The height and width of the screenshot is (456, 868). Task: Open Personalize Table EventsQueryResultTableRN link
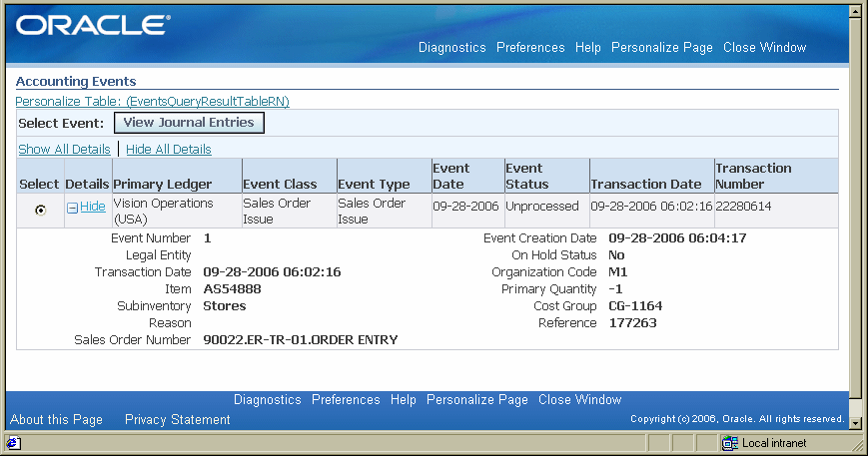[152, 102]
